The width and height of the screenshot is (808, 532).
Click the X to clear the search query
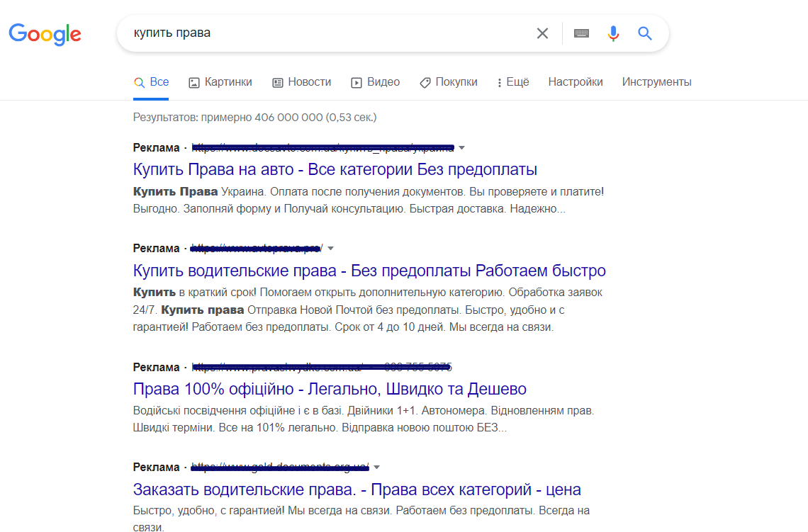tap(542, 33)
